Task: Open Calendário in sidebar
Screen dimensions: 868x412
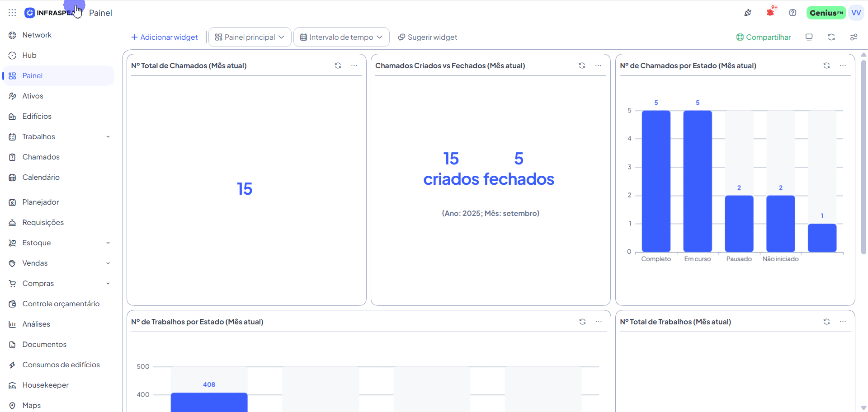Action: tap(58, 177)
